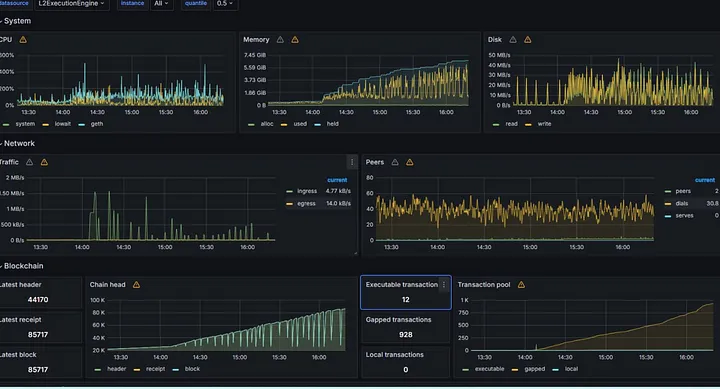Viewport: 720px width, 389px height.
Task: Click the Latest block value 85717
Action: [x=38, y=370]
